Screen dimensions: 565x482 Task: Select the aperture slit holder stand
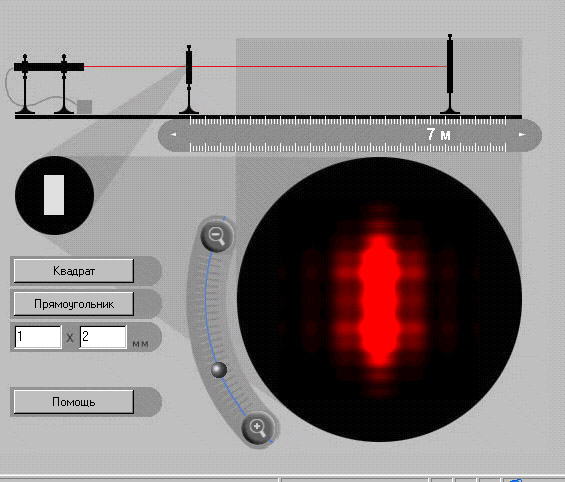[189, 79]
